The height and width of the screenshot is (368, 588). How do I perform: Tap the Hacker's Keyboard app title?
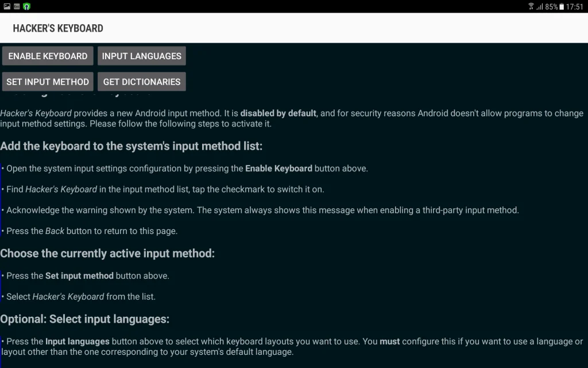(58, 28)
